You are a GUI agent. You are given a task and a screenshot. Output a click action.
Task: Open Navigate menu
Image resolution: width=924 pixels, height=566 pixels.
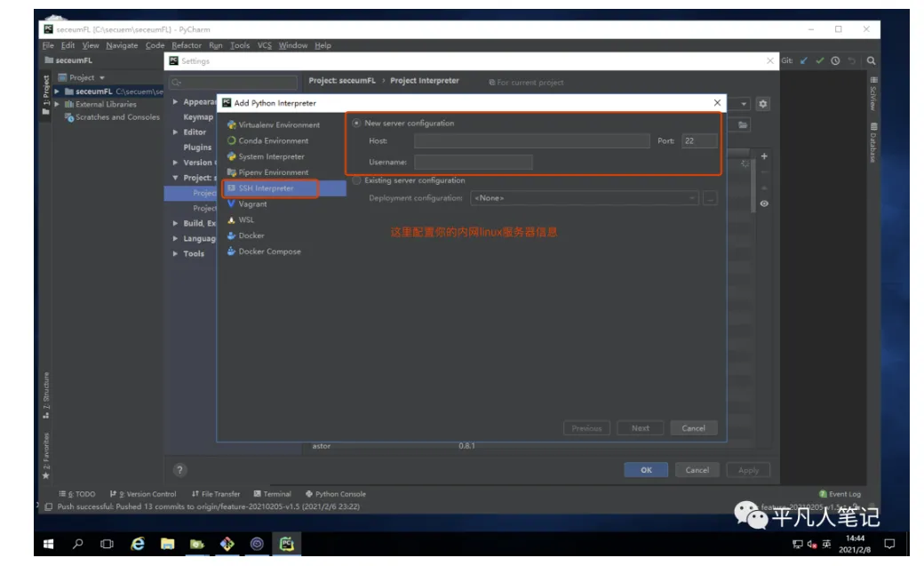[122, 45]
